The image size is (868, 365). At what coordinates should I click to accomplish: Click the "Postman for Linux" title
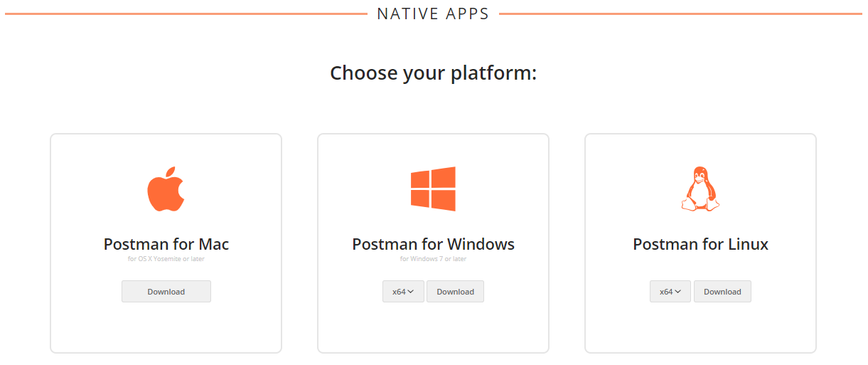(x=700, y=244)
